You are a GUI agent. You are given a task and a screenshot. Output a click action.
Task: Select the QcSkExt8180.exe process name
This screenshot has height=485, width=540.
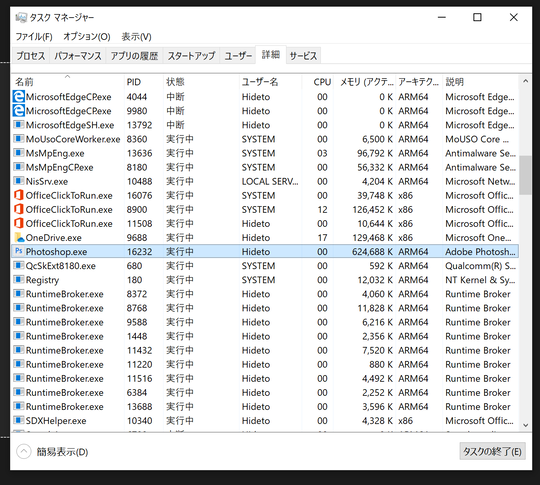click(61, 266)
